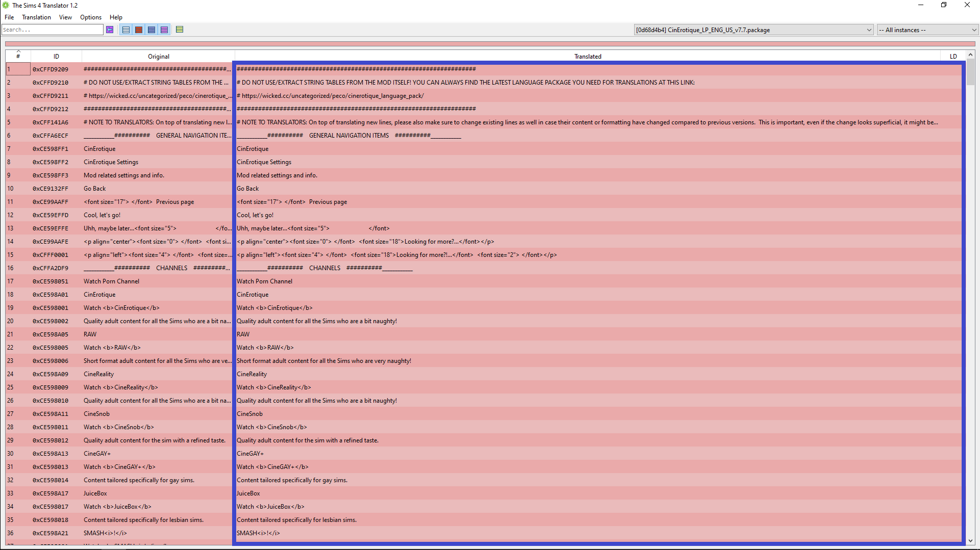Toggle the blue-lined rows filter
The image size is (980, 550).
click(152, 30)
